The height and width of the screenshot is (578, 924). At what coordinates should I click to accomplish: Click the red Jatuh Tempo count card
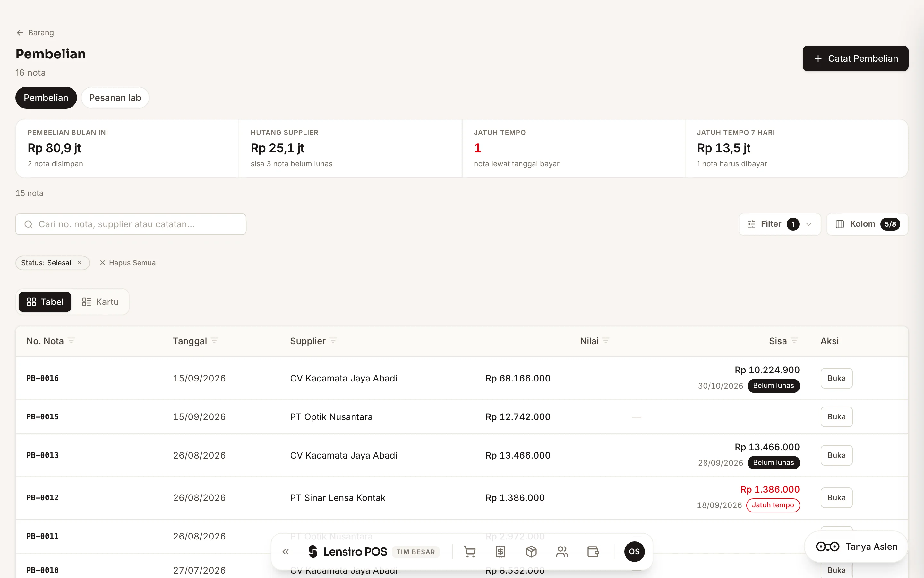574,148
